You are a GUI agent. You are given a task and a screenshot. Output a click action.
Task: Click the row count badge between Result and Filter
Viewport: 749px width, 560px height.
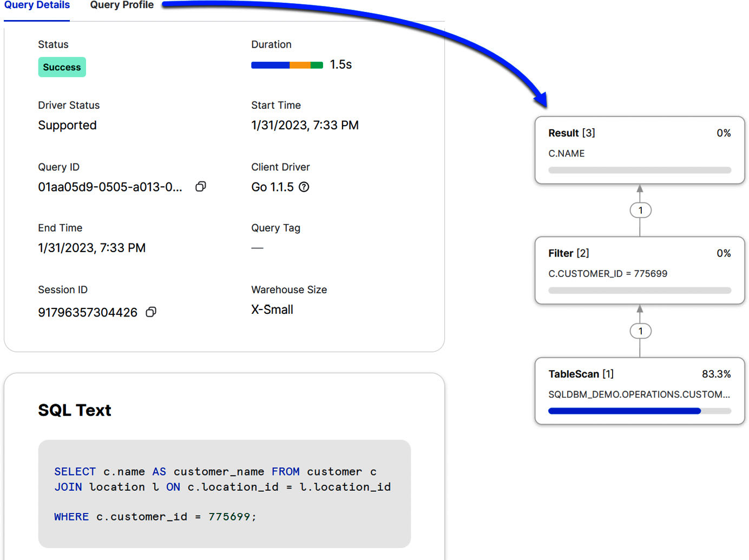[x=640, y=210]
